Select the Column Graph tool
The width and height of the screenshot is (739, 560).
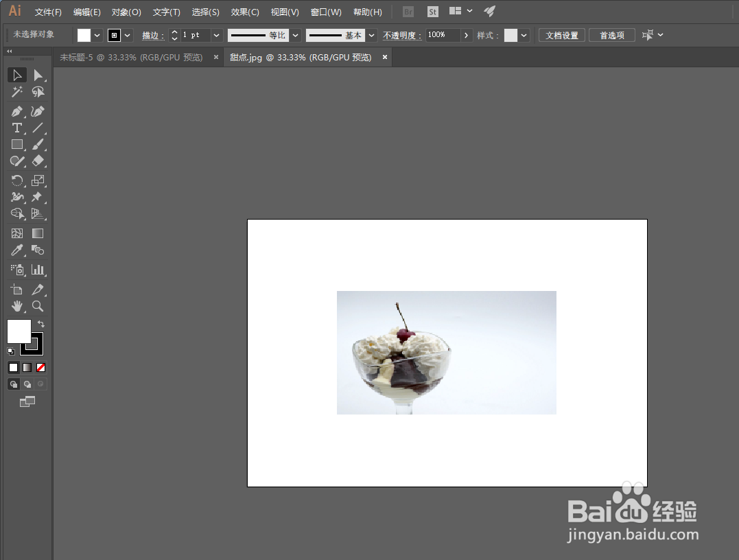point(38,270)
